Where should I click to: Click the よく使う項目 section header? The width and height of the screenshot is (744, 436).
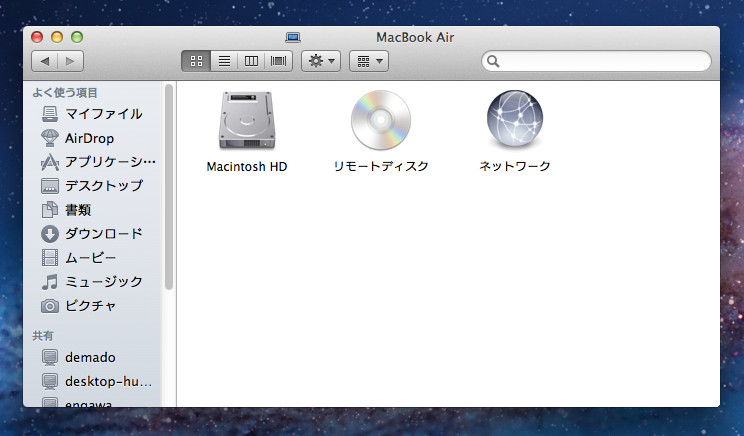tap(65, 93)
